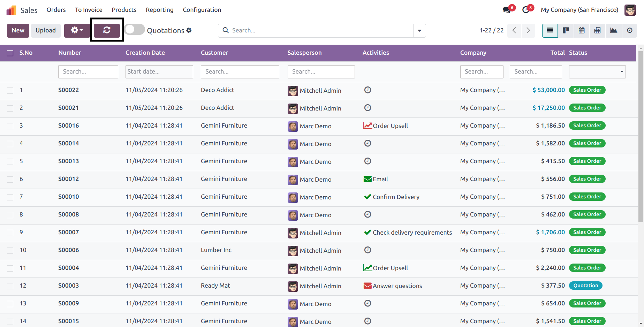This screenshot has width=644, height=327.
Task: Click activity clock icon for S00006
Action: [x=368, y=250]
